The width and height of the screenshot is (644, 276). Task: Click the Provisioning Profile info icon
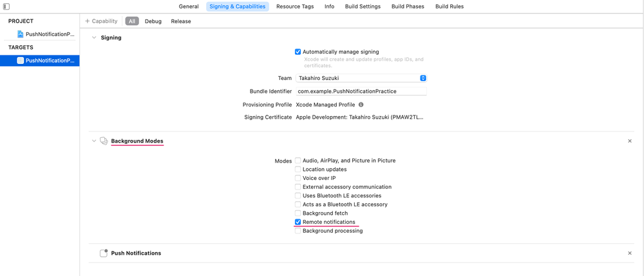(x=361, y=104)
